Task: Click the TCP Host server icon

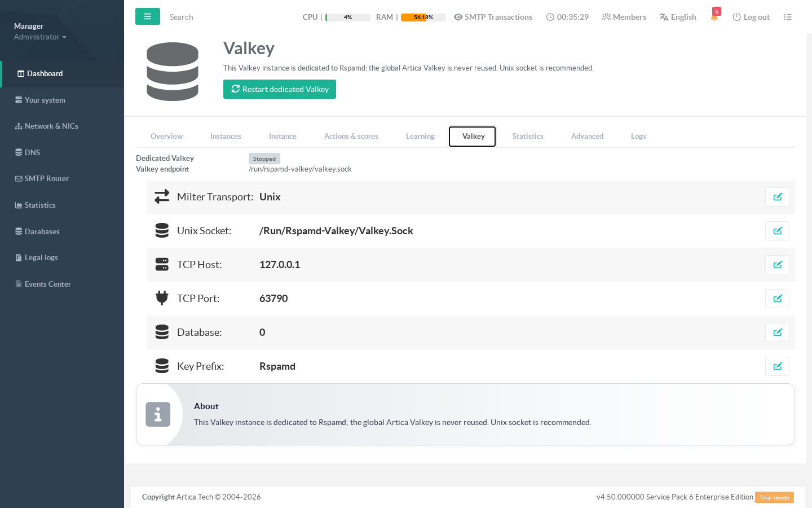Action: 162,264
